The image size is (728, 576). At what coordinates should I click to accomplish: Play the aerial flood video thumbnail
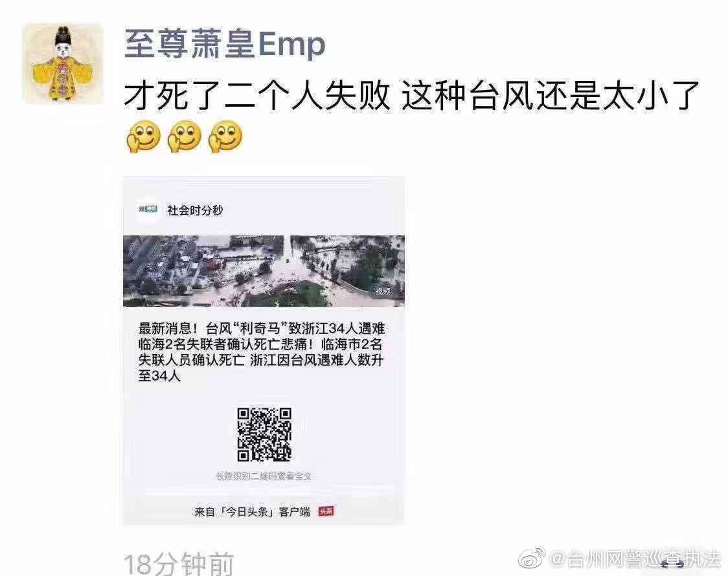pos(264,271)
